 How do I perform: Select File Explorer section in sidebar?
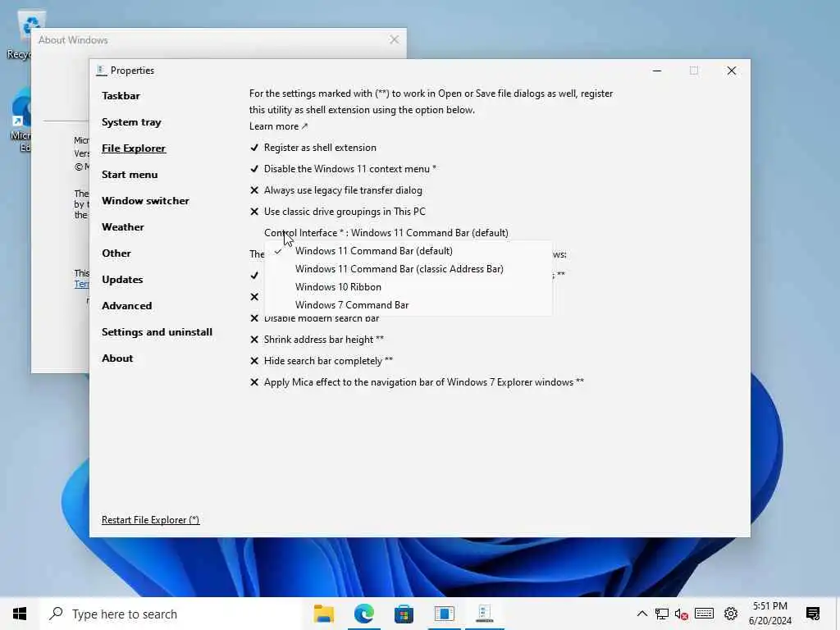(134, 148)
